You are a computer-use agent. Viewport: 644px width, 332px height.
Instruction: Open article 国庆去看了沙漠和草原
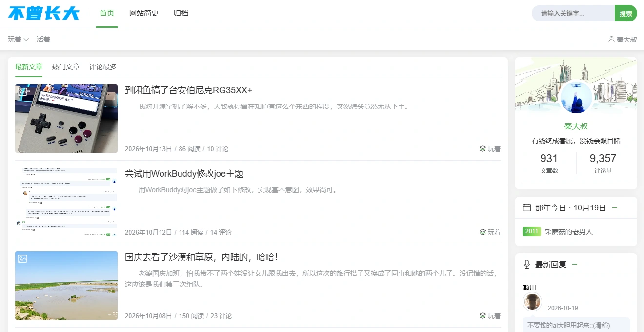(201, 257)
